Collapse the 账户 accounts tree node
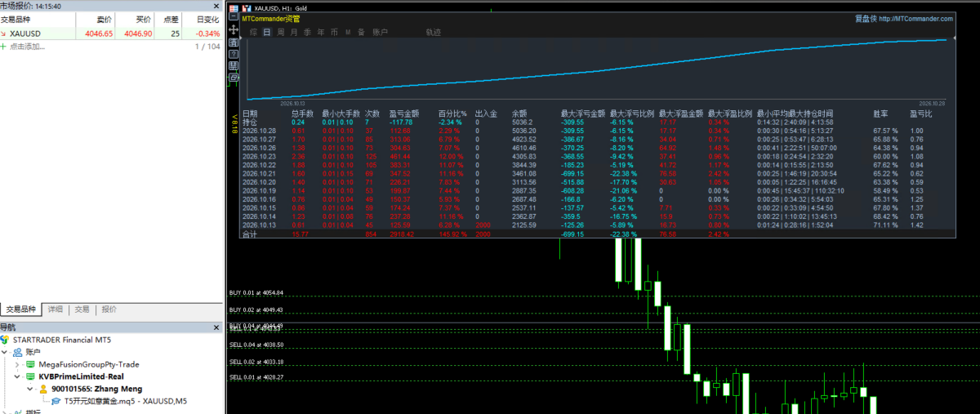The height and width of the screenshot is (414, 980). 6,351
